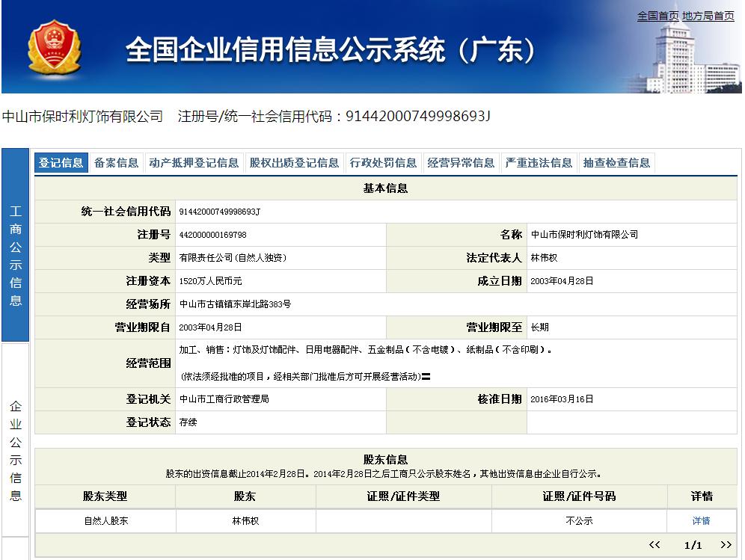This screenshot has width=745, height=560.
Task: Go to next page with >> arrow
Action: coord(726,544)
